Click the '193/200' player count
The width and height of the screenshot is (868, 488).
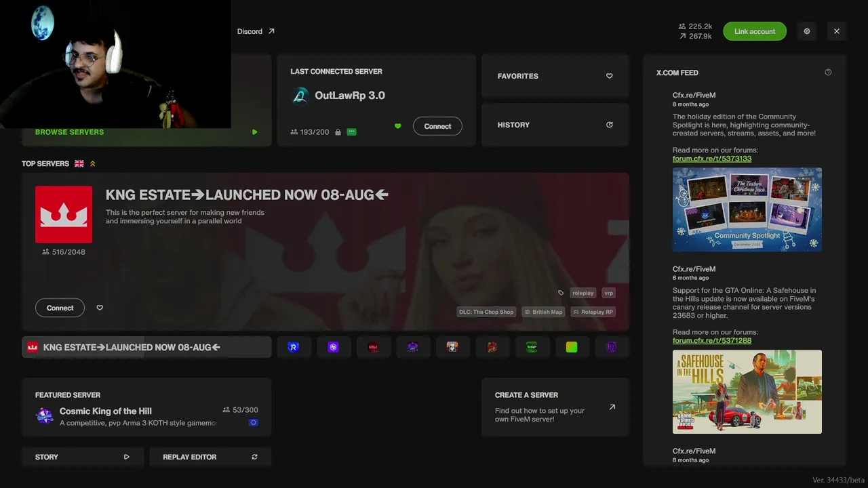(x=310, y=132)
